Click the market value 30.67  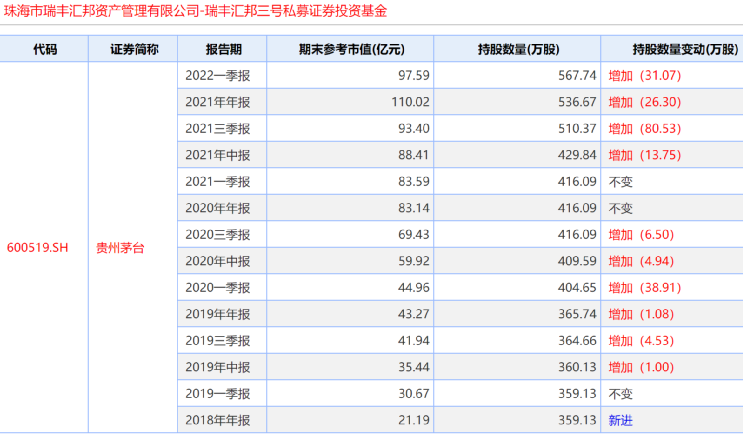click(x=414, y=394)
